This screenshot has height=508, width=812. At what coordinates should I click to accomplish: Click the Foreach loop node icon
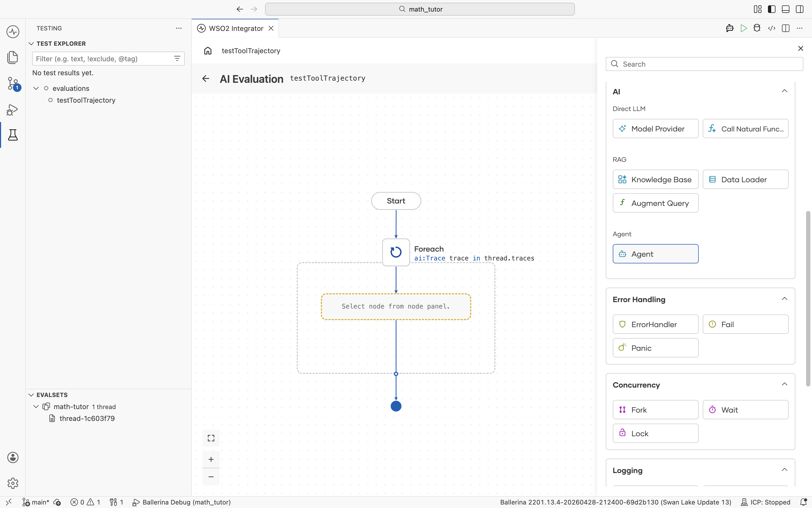[x=396, y=252]
